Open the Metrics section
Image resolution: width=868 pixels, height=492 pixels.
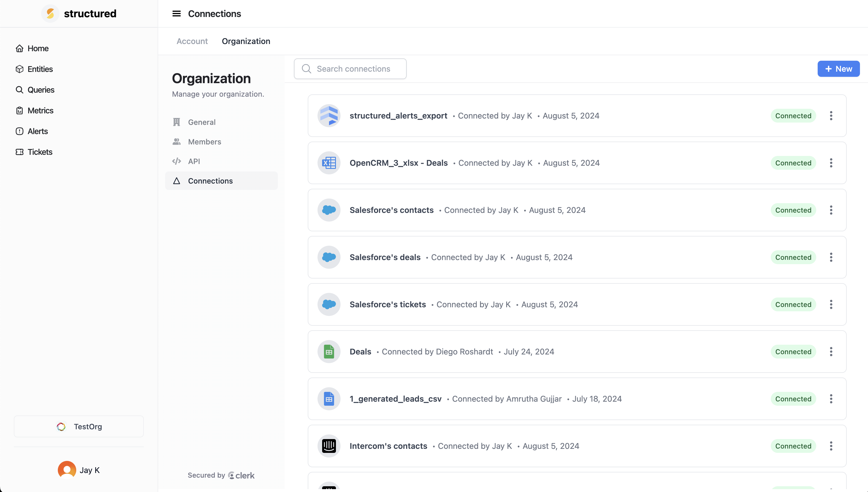coord(41,110)
